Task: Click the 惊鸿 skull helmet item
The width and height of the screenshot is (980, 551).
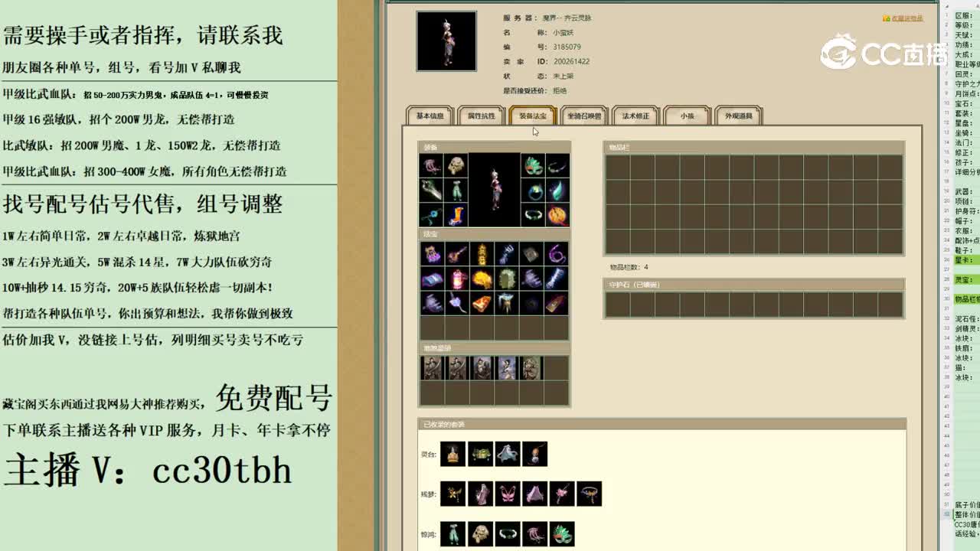Action: coord(480,533)
